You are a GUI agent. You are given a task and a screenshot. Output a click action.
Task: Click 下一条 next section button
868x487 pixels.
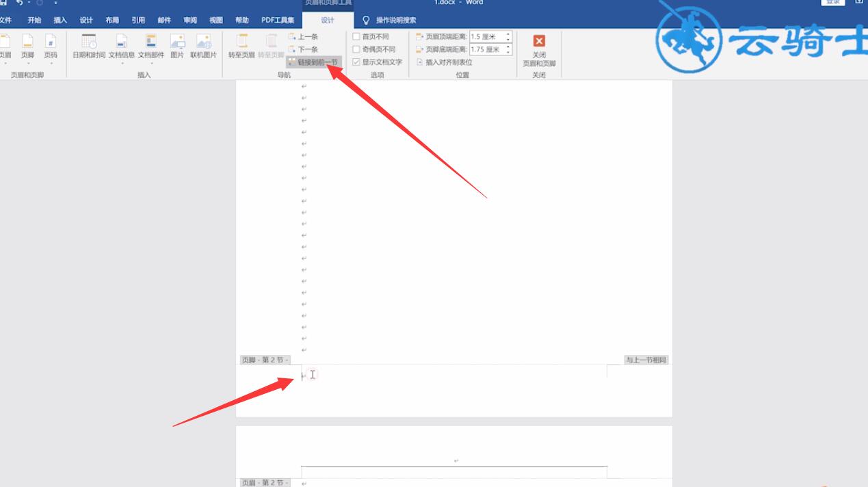303,49
